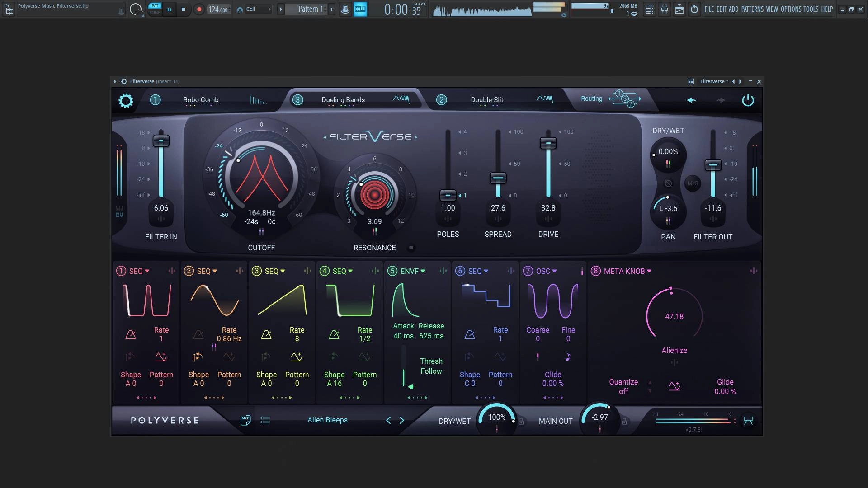Toggle metronome sync icon on modulator 4
Image resolution: width=868 pixels, height=488 pixels.
pyautogui.click(x=334, y=334)
